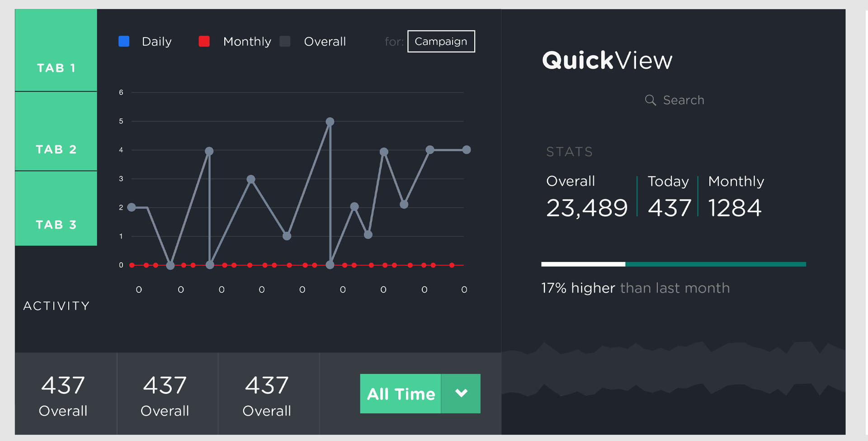Click the white portion of progress bar
This screenshot has height=441, width=868.
point(583,264)
